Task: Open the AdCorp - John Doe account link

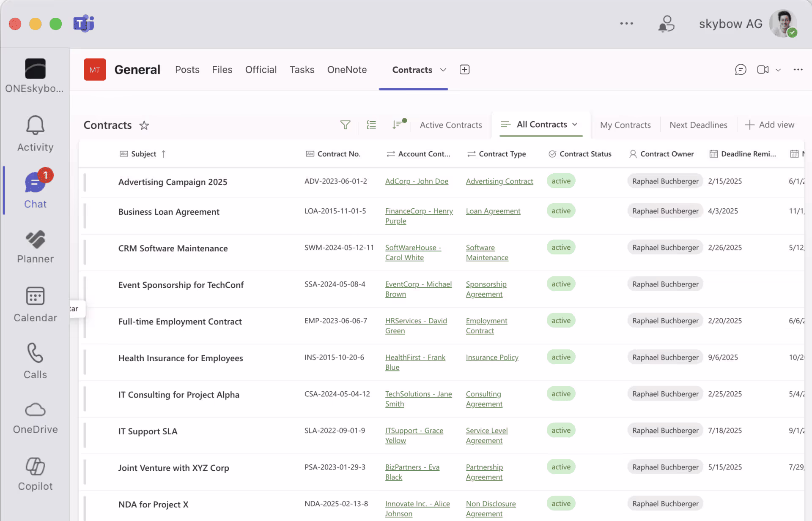Action: 417,181
